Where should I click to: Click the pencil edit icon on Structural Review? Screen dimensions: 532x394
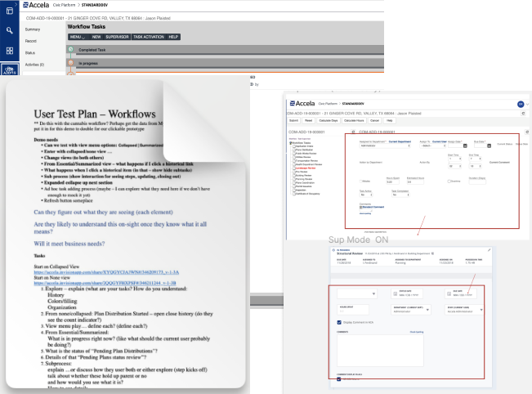(x=489, y=250)
